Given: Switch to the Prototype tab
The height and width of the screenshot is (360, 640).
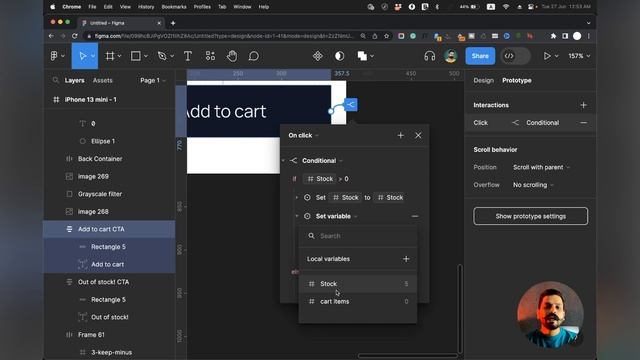Looking at the screenshot, I should (x=517, y=80).
